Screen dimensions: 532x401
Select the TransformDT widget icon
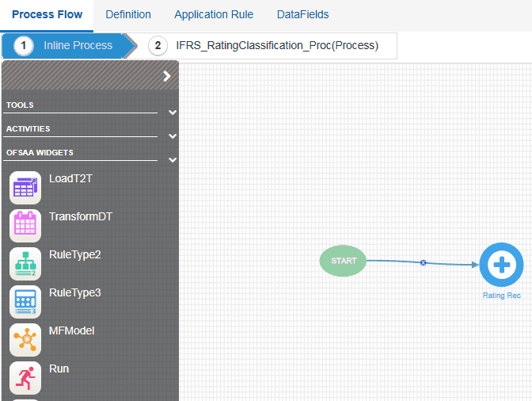click(25, 226)
